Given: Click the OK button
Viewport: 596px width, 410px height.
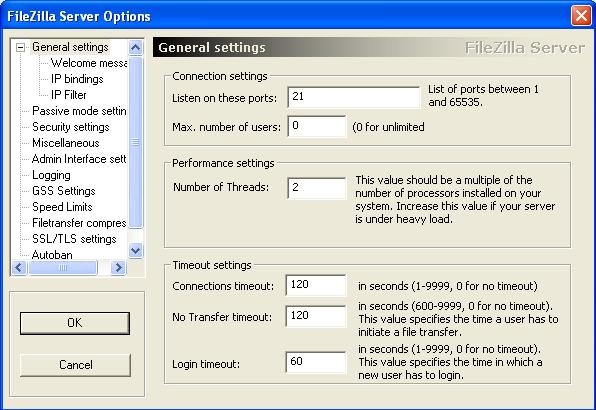Looking at the screenshot, I should pyautogui.click(x=75, y=323).
